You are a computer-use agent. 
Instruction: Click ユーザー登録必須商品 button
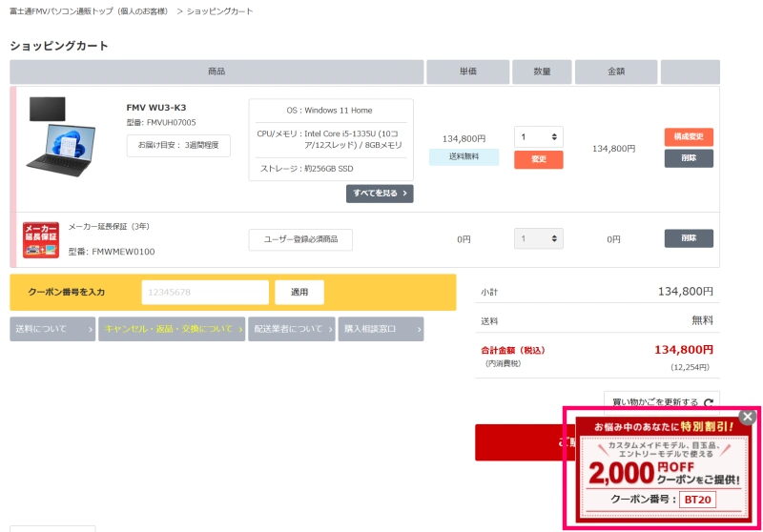[300, 239]
